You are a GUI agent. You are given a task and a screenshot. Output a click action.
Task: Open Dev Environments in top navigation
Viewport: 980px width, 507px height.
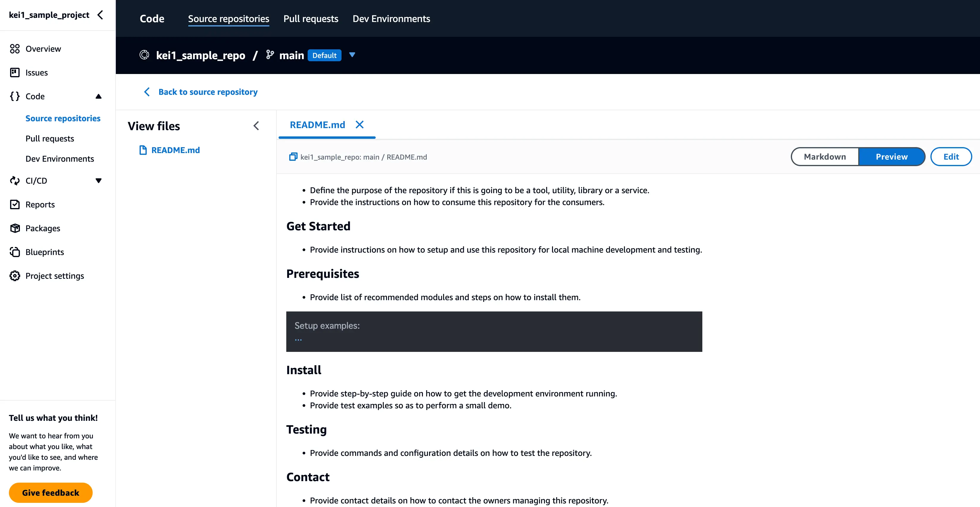coord(391,19)
